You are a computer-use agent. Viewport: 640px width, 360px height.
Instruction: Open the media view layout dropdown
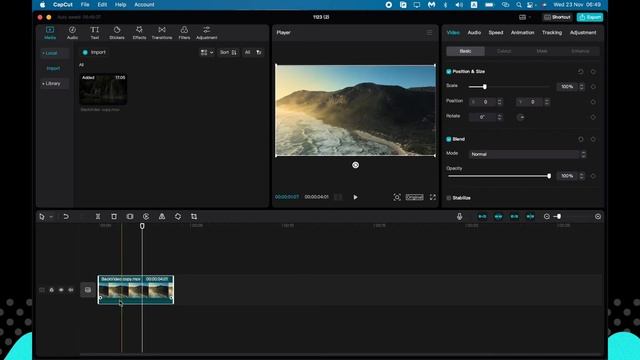pyautogui.click(x=207, y=52)
